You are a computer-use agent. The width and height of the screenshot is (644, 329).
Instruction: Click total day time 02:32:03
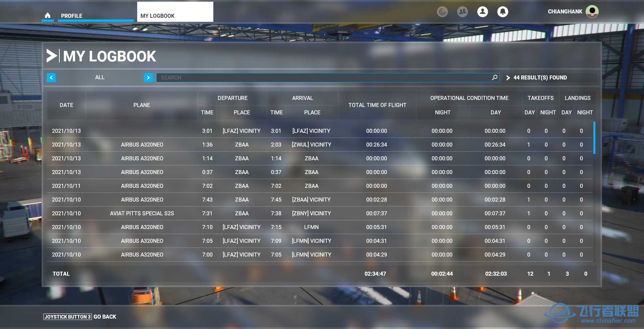click(x=496, y=274)
